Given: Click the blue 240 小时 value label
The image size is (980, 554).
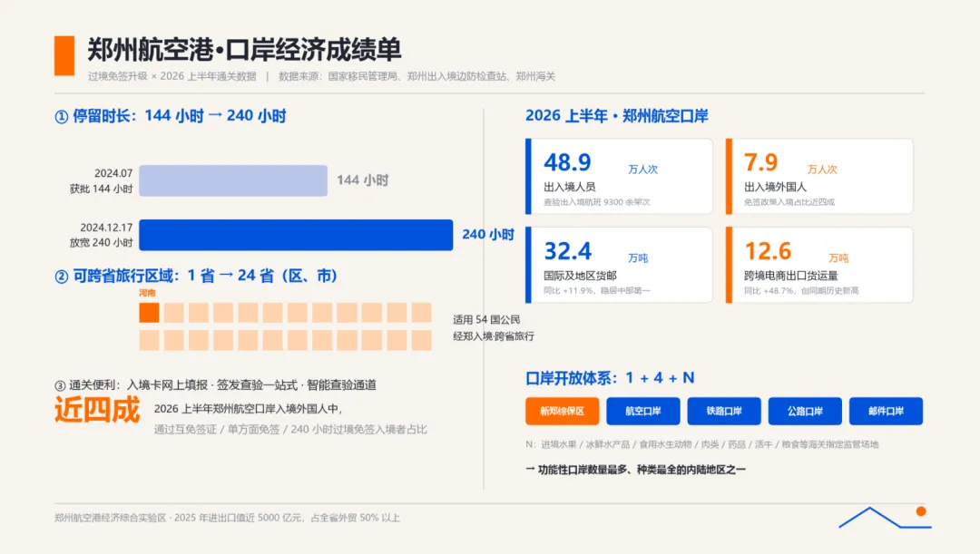Looking at the screenshot, I should pyautogui.click(x=488, y=234).
